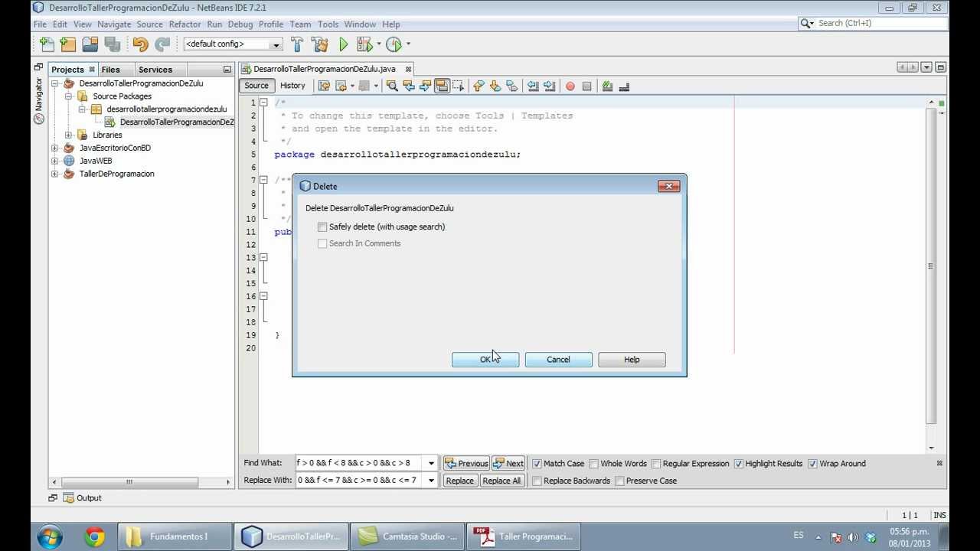
Task: Click the Debug Project toolbar icon
Action: [364, 44]
